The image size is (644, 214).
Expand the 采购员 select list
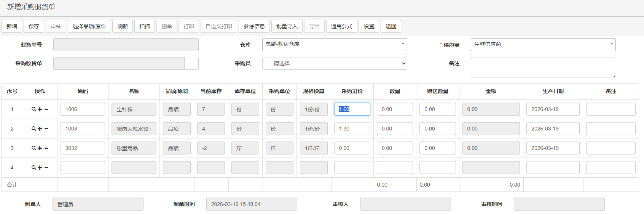pyautogui.click(x=334, y=63)
